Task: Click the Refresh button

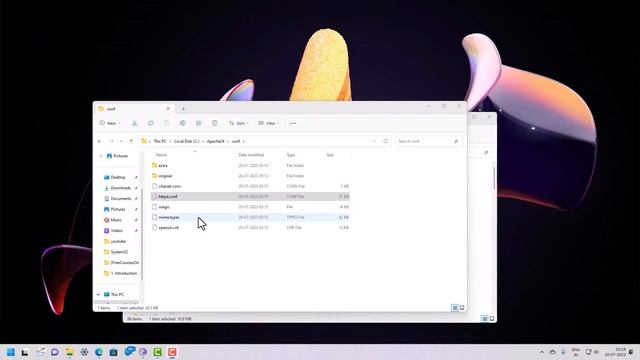Action: click(x=385, y=141)
